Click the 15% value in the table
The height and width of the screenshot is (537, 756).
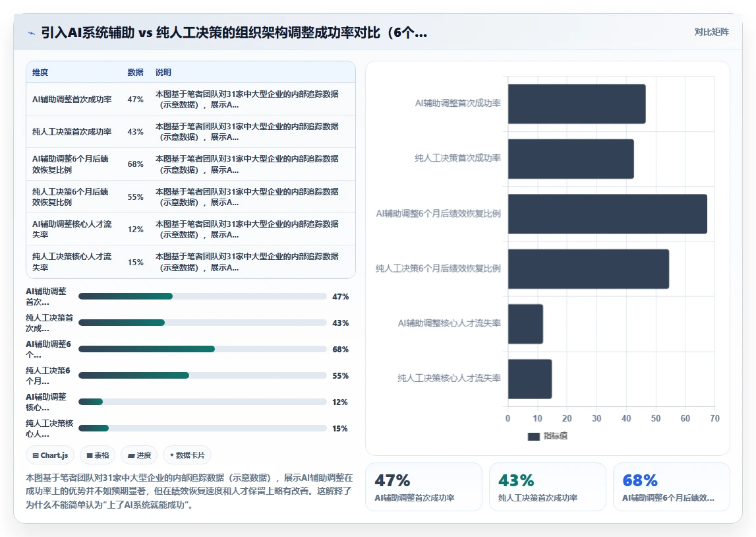(136, 262)
